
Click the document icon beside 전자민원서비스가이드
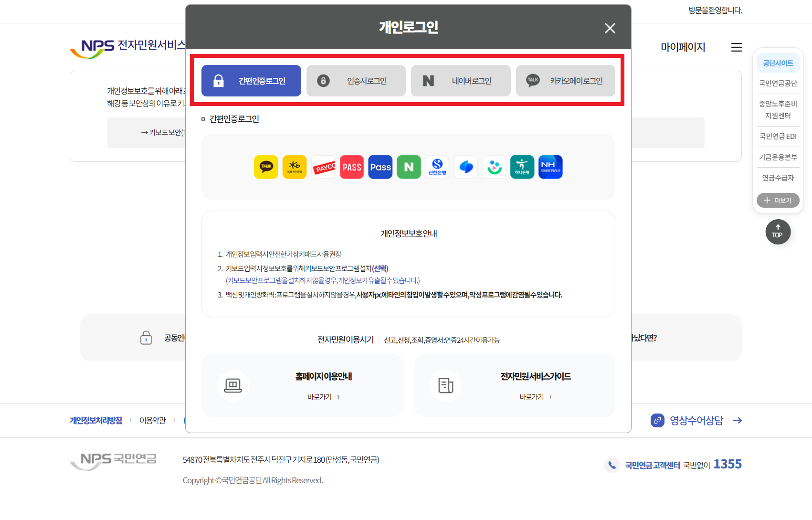(445, 385)
